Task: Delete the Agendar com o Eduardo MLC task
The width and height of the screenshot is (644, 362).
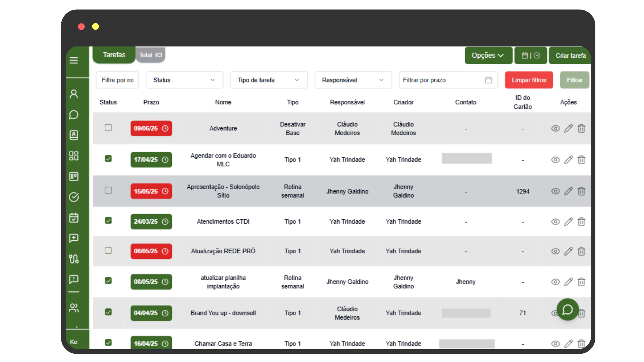Action: (x=581, y=160)
